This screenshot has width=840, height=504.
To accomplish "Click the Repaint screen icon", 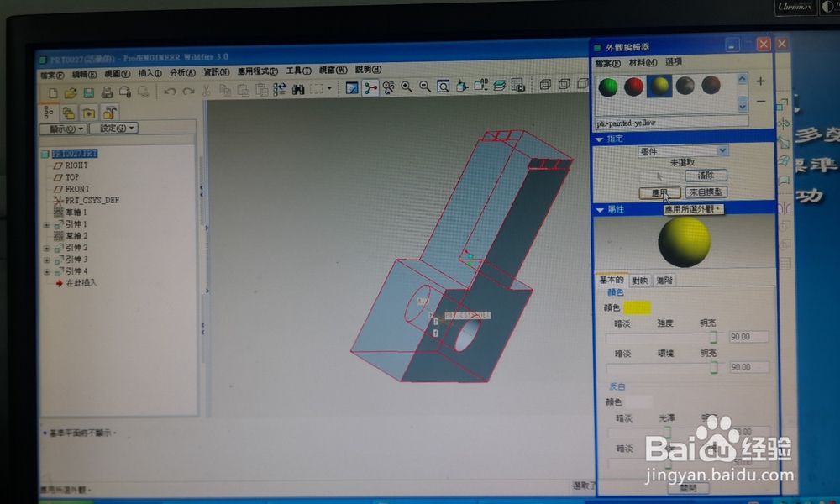I will click(x=352, y=88).
